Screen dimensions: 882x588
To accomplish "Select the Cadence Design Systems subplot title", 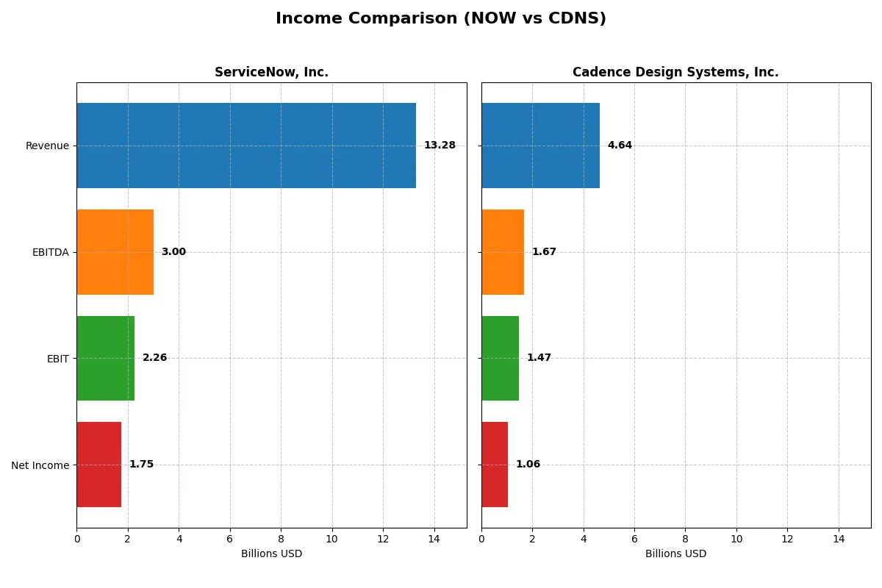I will (675, 72).
